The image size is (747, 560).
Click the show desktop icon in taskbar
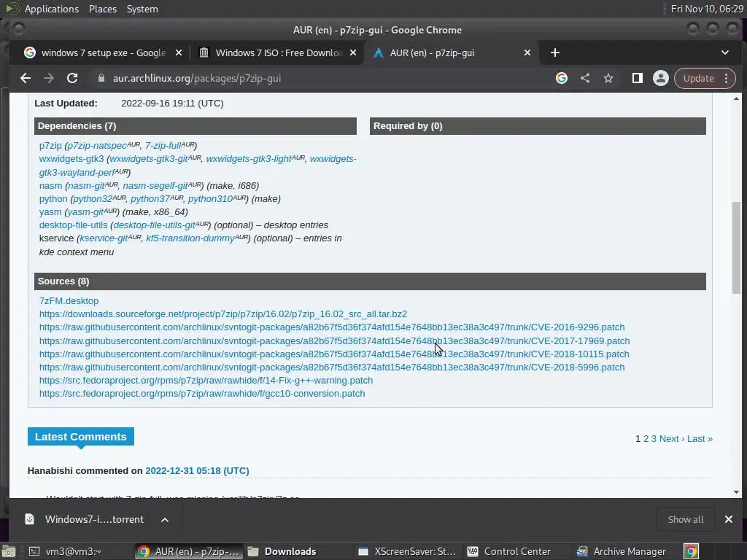tap(9, 551)
